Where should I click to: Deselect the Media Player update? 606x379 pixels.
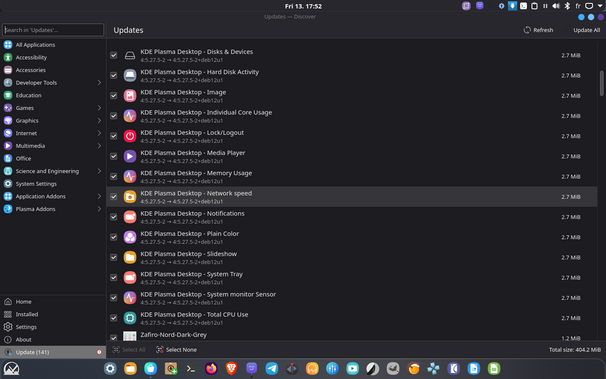[114, 156]
